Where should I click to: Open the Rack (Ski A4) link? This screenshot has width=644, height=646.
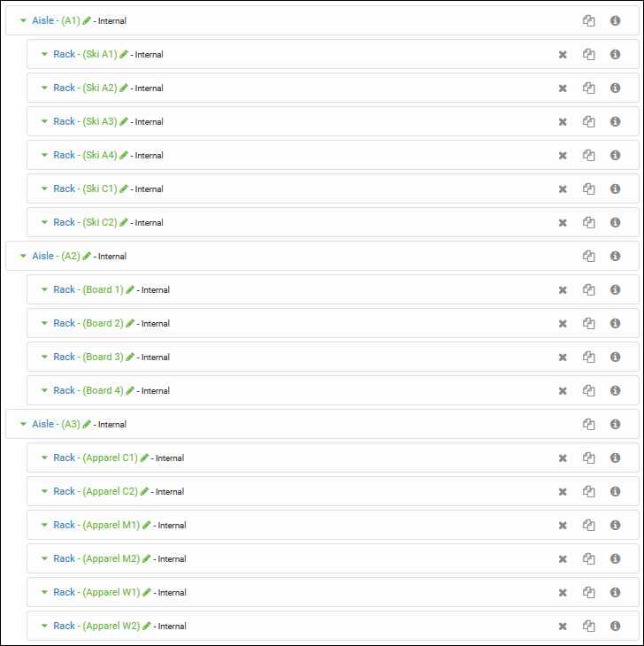[x=84, y=155]
